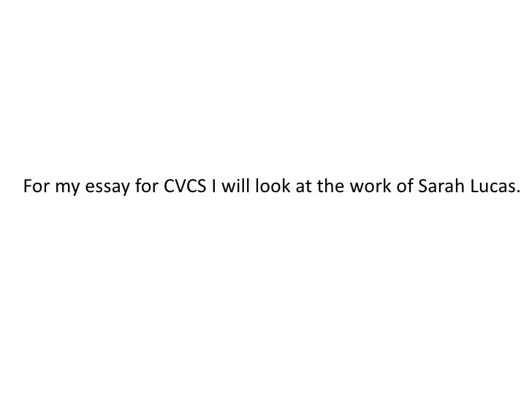
Task: Click the blank slide area above the sentence
Action: pos(266,85)
